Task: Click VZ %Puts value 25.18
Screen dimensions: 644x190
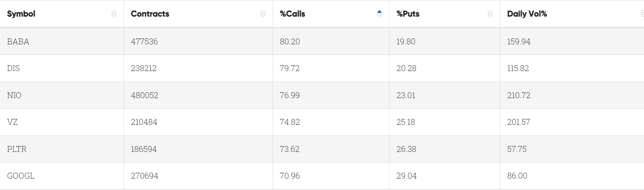Action: (406, 122)
